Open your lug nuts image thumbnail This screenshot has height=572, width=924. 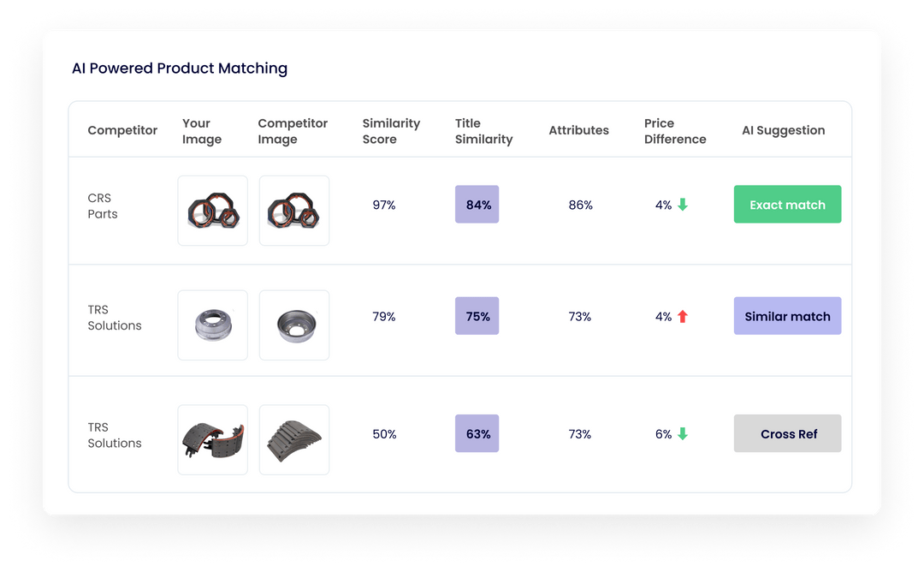pyautogui.click(x=213, y=211)
